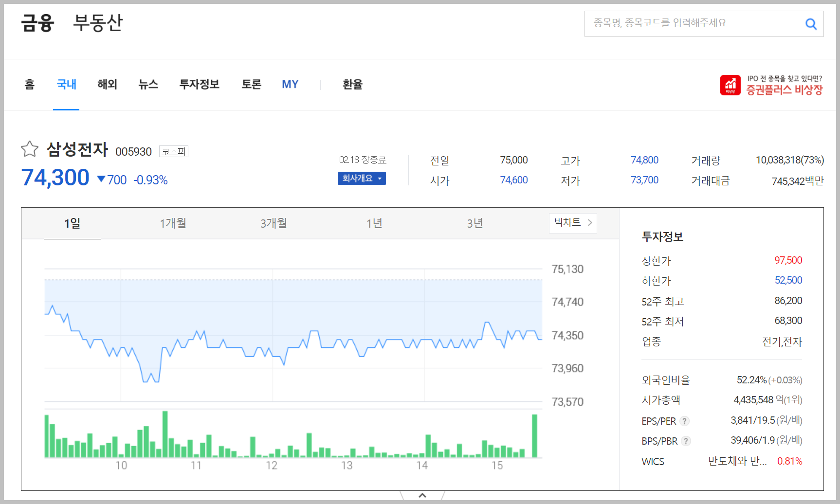The height and width of the screenshot is (504, 840).
Task: Click the 전일 value 75,000
Action: pyautogui.click(x=514, y=160)
